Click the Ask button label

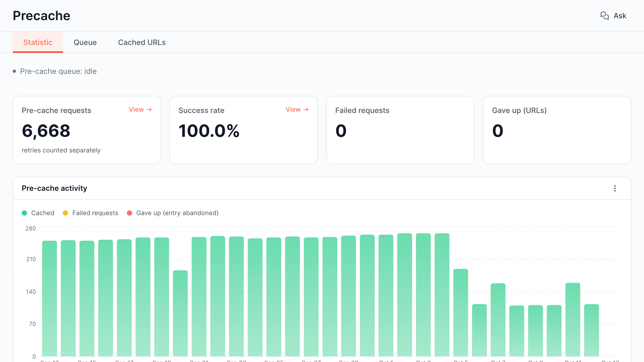620,16
